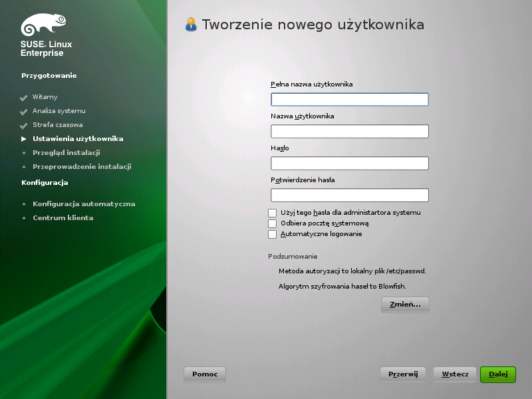This screenshot has height=399, width=532.
Task: Click the checkmark icon beside Strefa czasowa
Action: pyautogui.click(x=23, y=126)
